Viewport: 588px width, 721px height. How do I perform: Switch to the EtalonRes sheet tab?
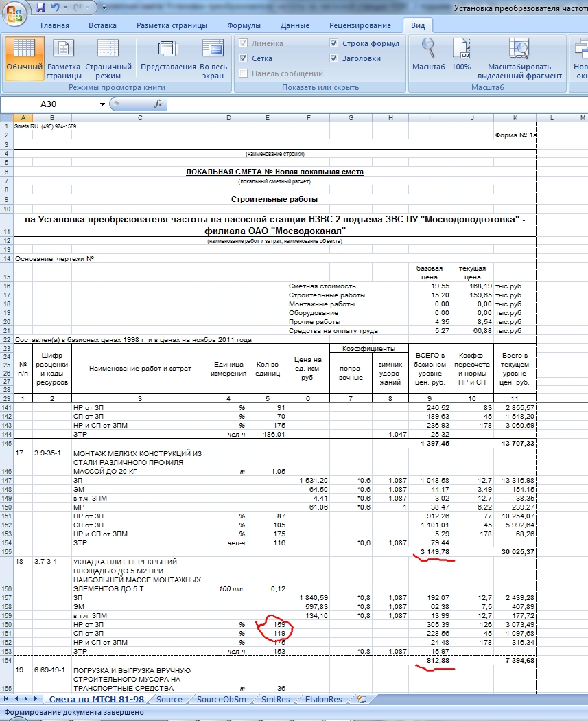coord(323,700)
